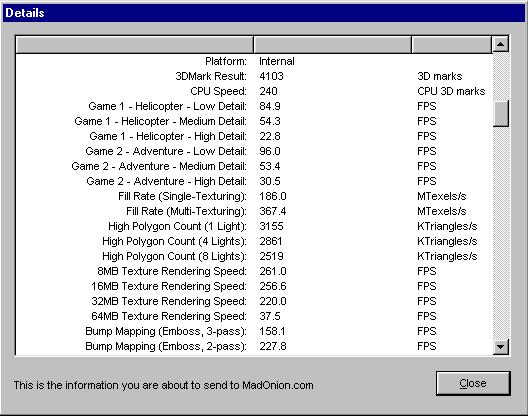Click the middle blank column header
Screen dimensions: 528x416
point(332,44)
